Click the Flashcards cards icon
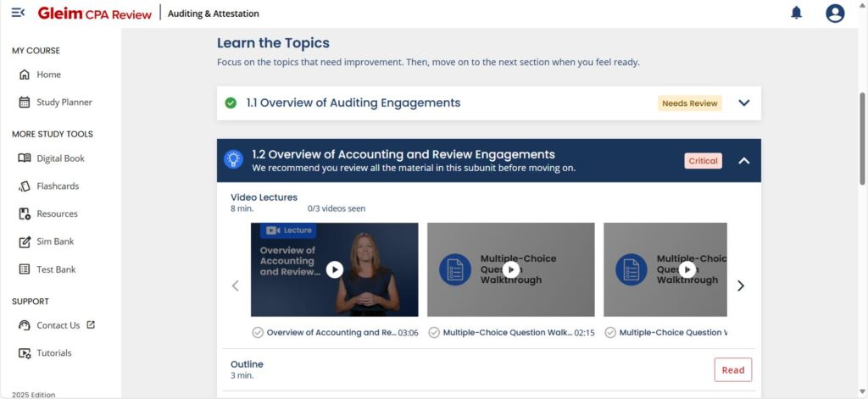 [x=25, y=186]
